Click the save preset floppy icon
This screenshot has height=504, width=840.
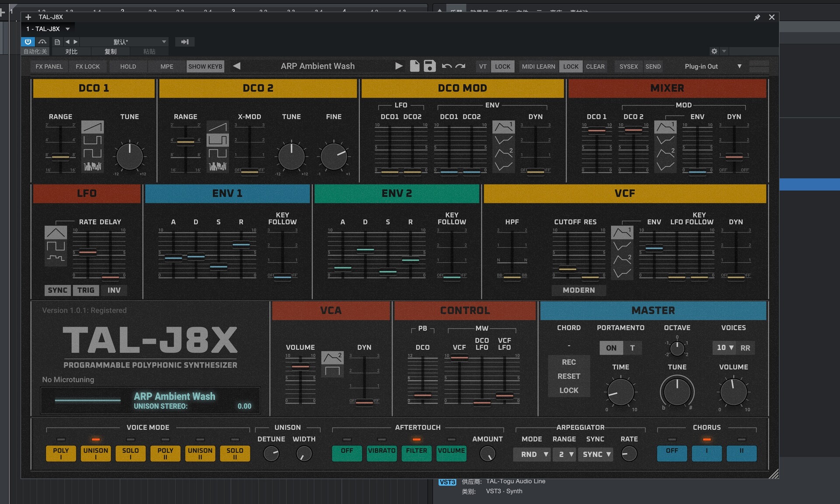click(430, 66)
